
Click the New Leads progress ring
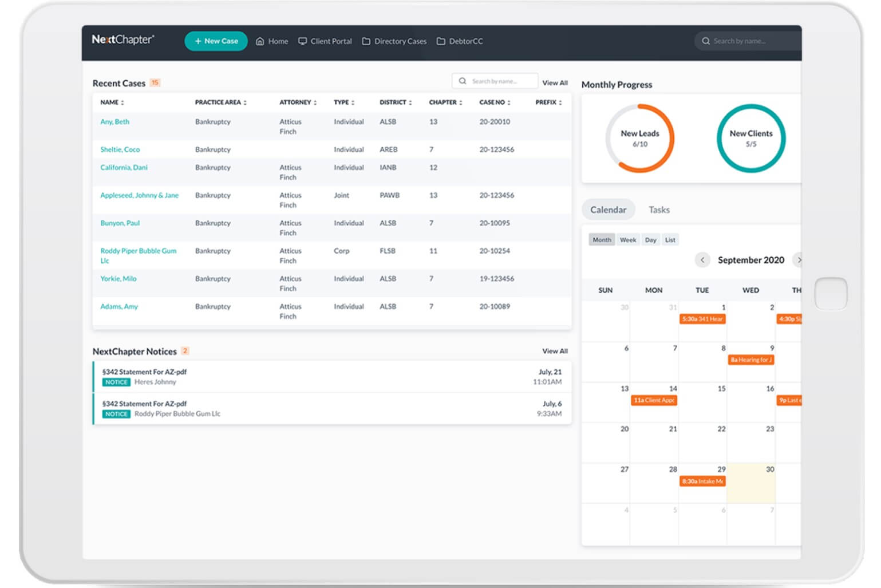639,139
